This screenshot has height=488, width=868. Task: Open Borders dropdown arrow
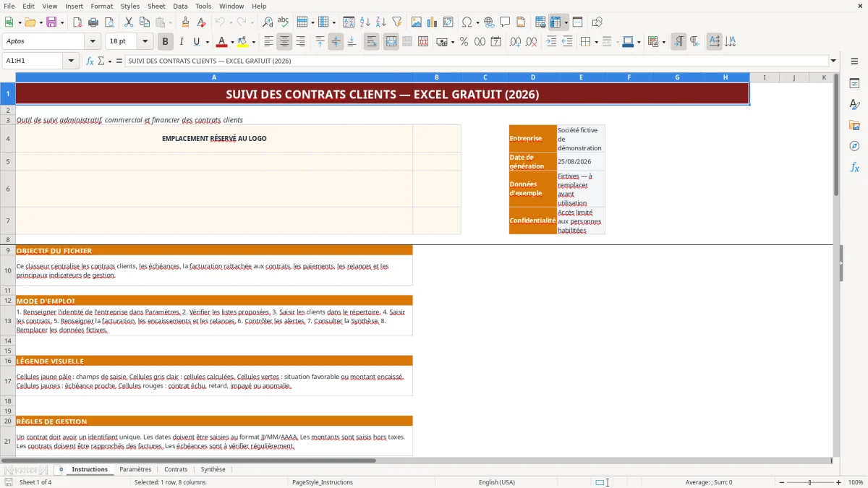596,42
